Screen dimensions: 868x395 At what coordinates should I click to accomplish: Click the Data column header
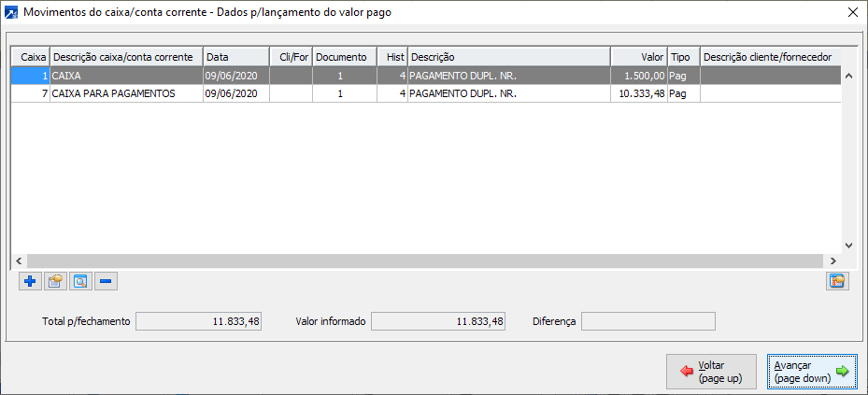click(x=236, y=57)
